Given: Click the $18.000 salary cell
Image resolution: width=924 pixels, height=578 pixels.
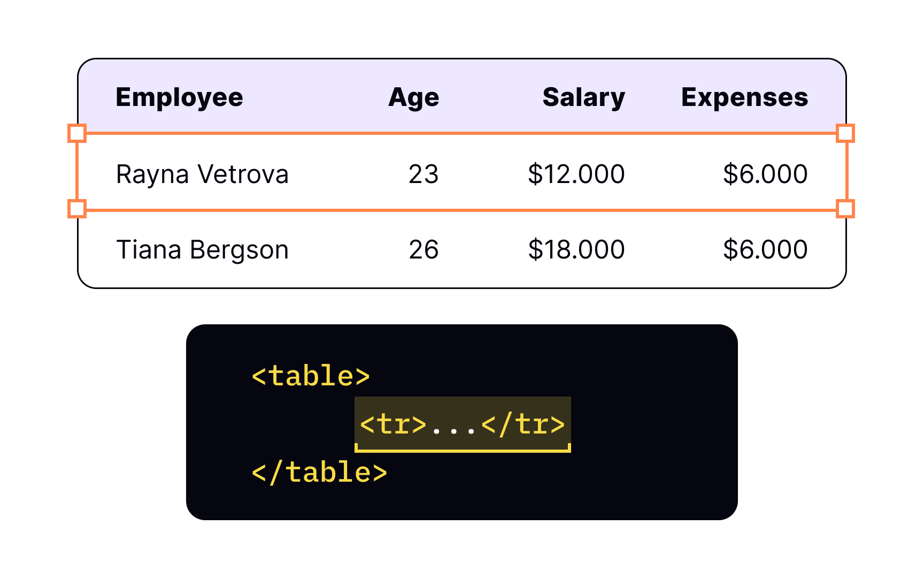Looking at the screenshot, I should pos(576,250).
